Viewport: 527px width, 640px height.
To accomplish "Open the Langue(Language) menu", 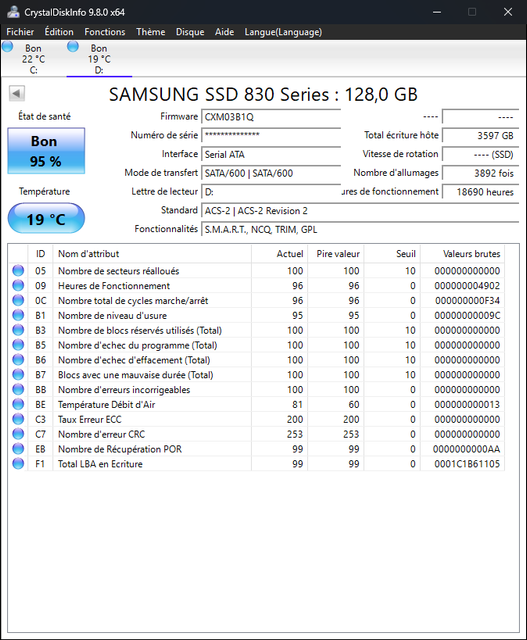I will (x=283, y=32).
